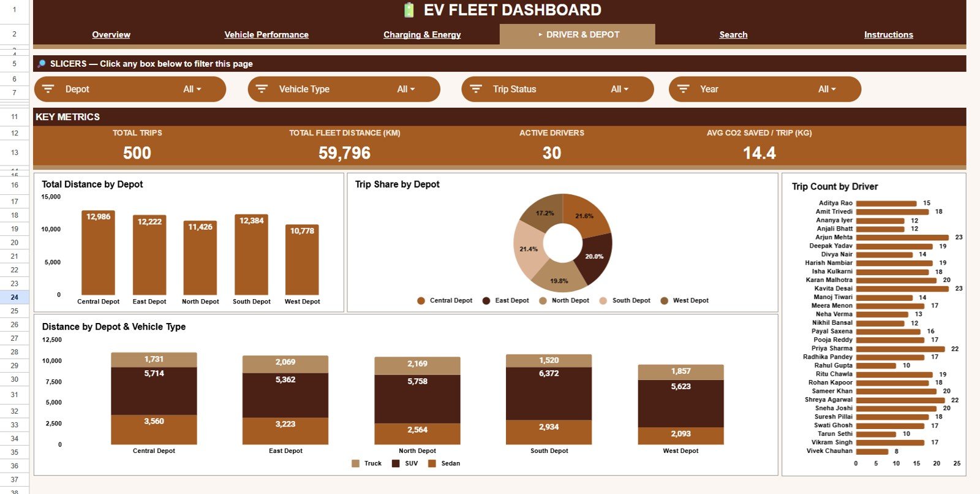This screenshot has height=494, width=980.
Task: Select the 21.4% pie slice
Action: tap(527, 250)
